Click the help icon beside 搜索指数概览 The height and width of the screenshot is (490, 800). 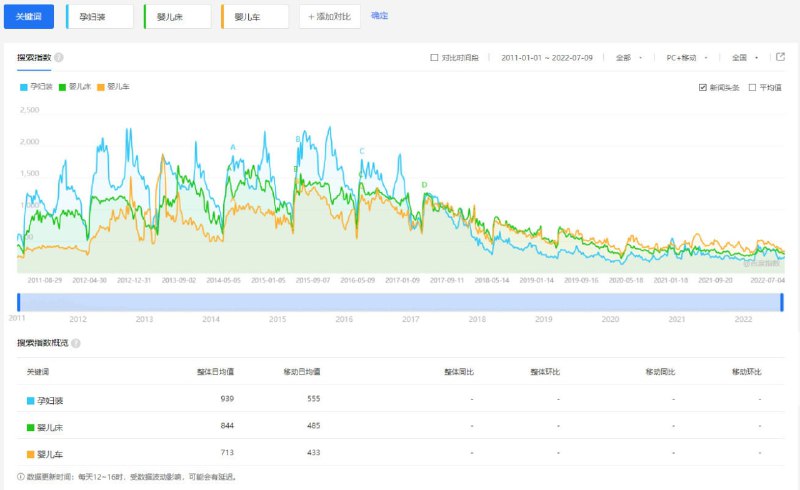[x=76, y=343]
